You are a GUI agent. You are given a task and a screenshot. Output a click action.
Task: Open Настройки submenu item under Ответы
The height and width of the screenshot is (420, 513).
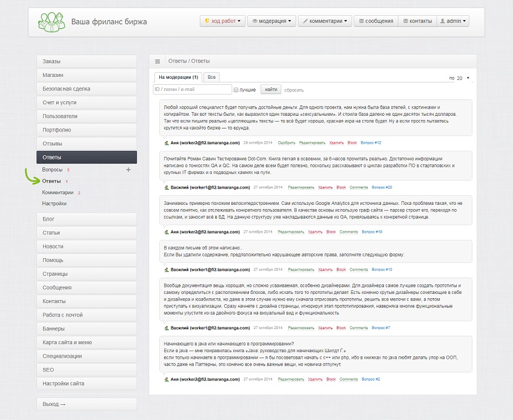point(55,204)
